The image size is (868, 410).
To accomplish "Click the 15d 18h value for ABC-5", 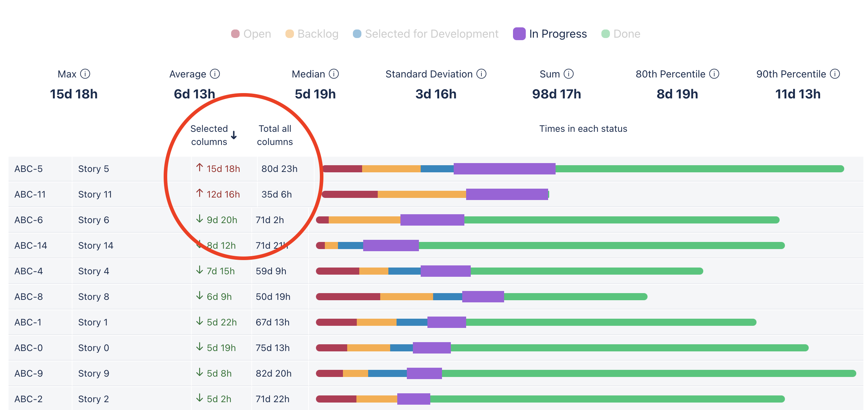I will [223, 169].
